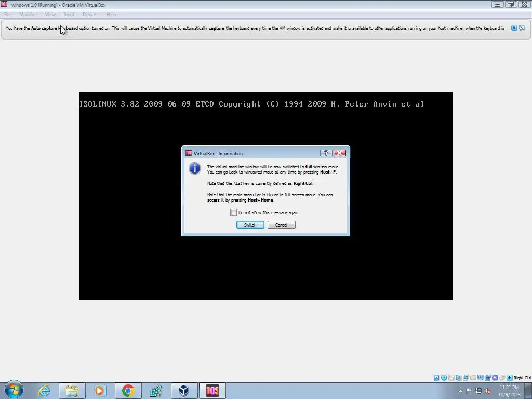Close the VirtualBox Information dialog with X
Screen dimensions: 532x399
click(340, 153)
